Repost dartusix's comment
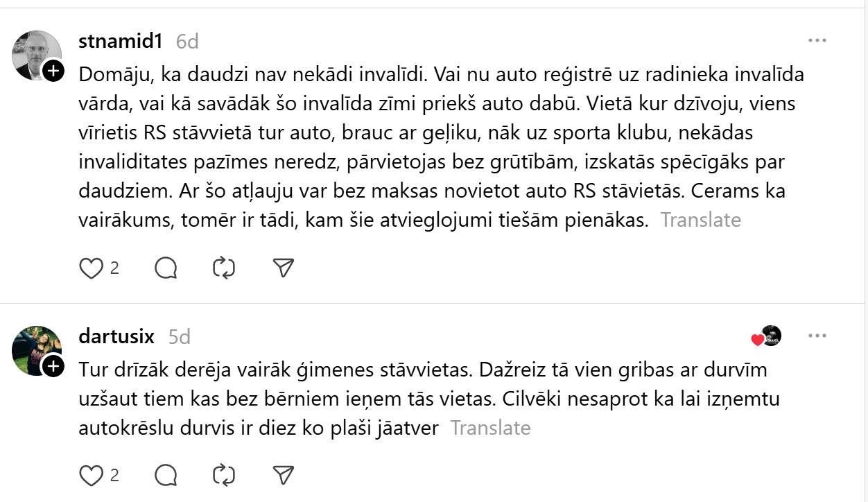Viewport: 868px width, 502px height. (224, 475)
